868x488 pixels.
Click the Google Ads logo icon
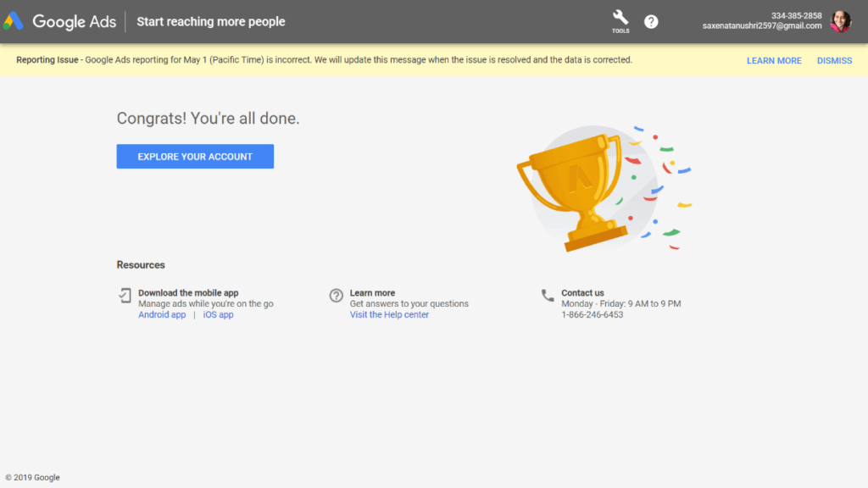(14, 21)
